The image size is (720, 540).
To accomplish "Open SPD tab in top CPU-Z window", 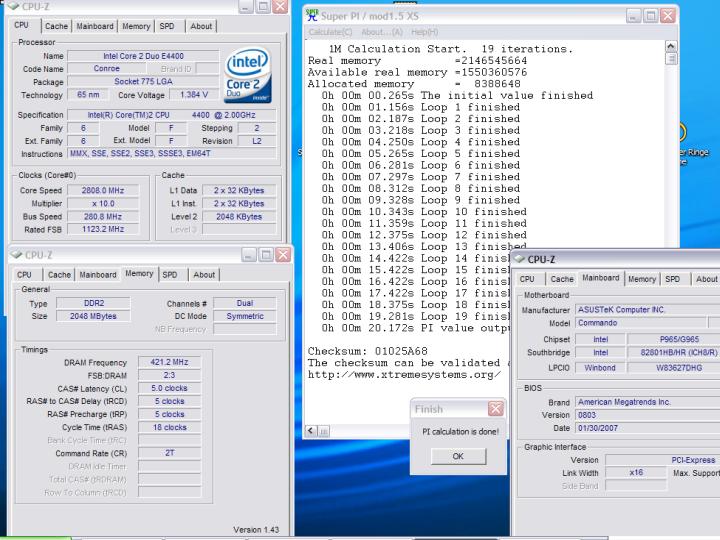I will coord(167,26).
